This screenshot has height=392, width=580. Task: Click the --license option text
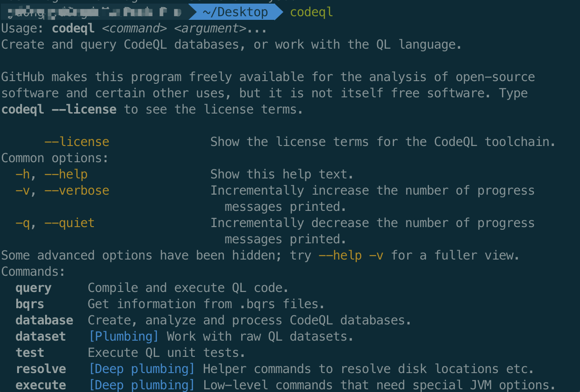[77, 142]
